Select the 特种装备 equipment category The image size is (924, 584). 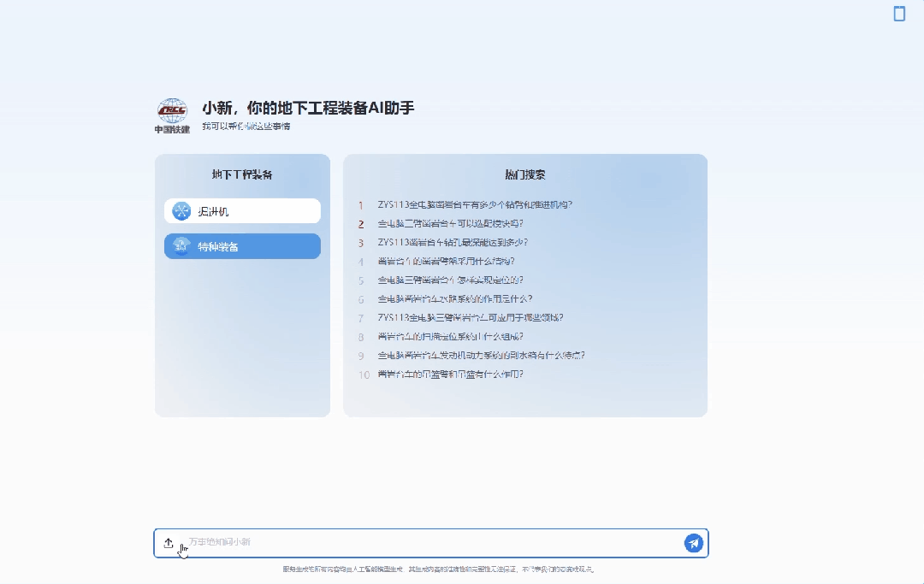[x=242, y=246]
